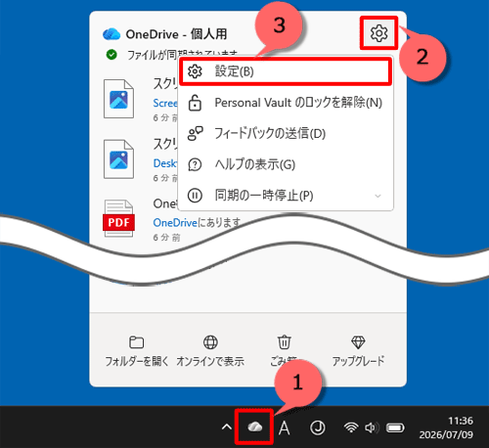Open ヘルプの表示(G) menu item
The height and width of the screenshot is (448, 489).
[286, 164]
